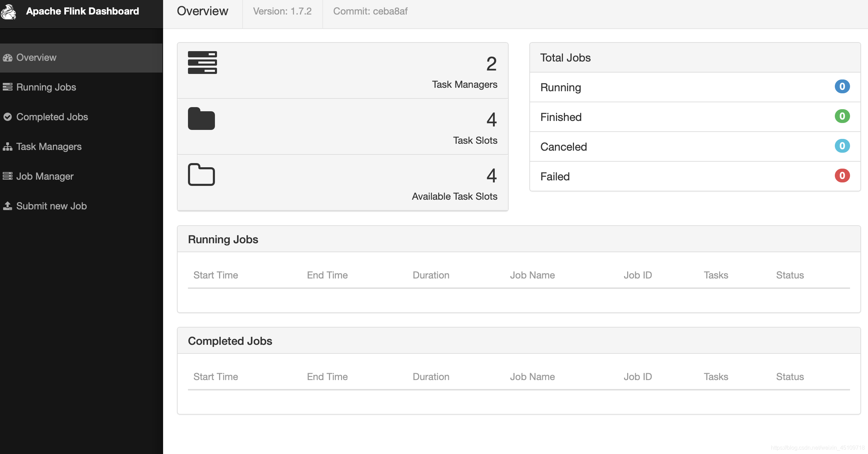The width and height of the screenshot is (868, 454).
Task: Click Tasks header in Running Jobs table
Action: click(x=716, y=275)
